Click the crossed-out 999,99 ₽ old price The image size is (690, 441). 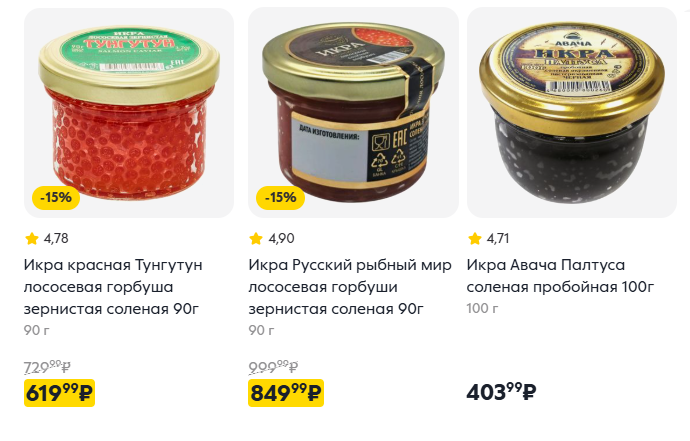pyautogui.click(x=273, y=367)
